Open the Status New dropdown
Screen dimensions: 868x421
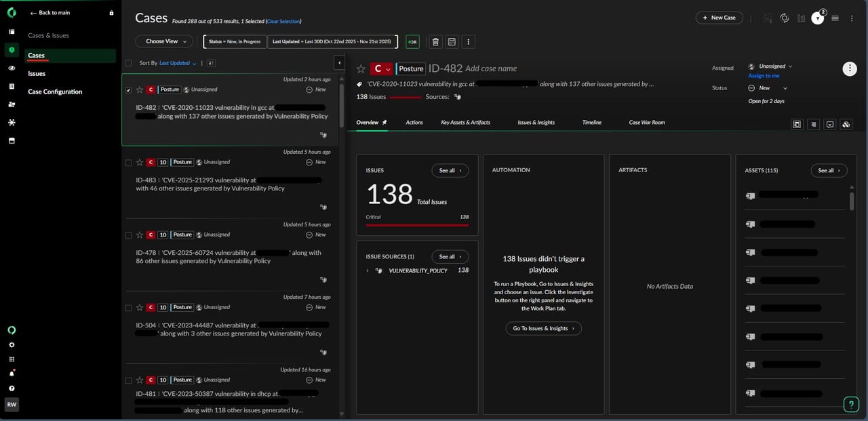tap(768, 88)
